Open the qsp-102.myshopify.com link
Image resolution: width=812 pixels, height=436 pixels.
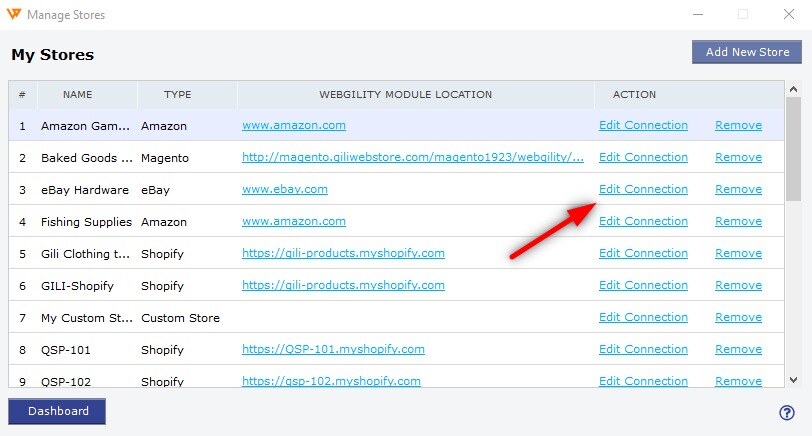pyautogui.click(x=331, y=381)
